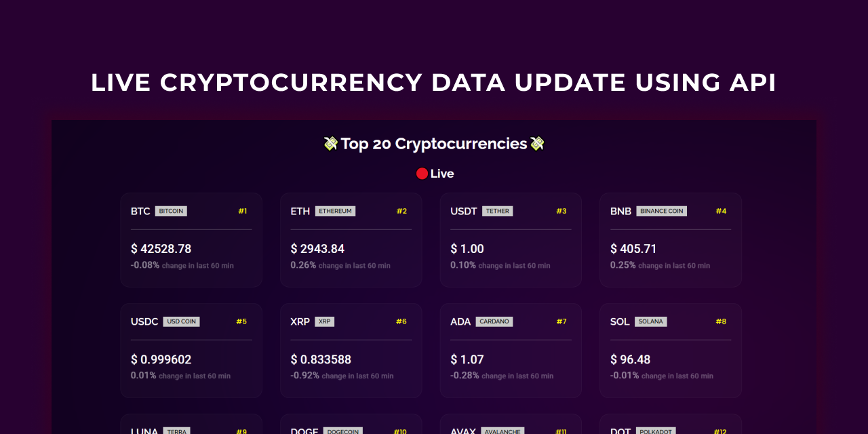Image resolution: width=868 pixels, height=434 pixels.
Task: Click the ETHEREUM badge next to ETH
Action: [336, 211]
